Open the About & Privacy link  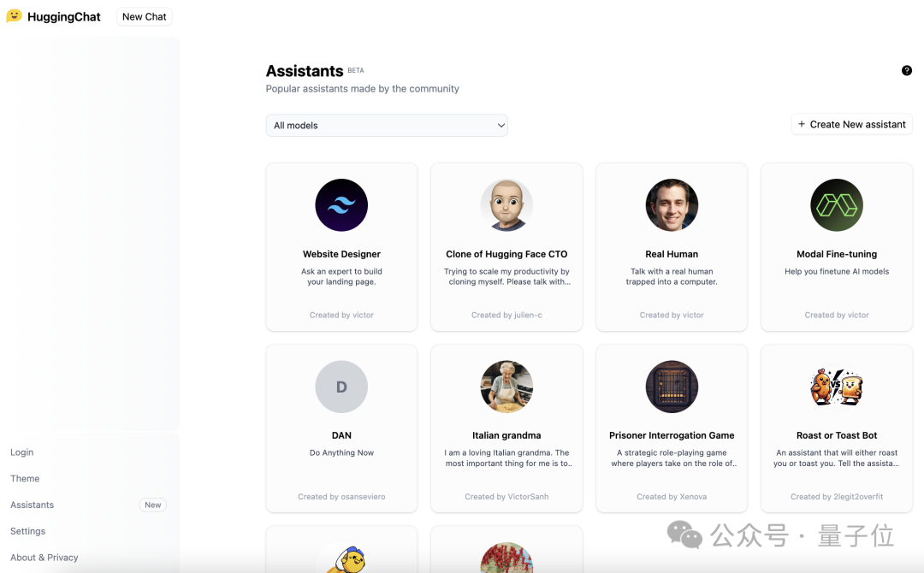tap(44, 557)
